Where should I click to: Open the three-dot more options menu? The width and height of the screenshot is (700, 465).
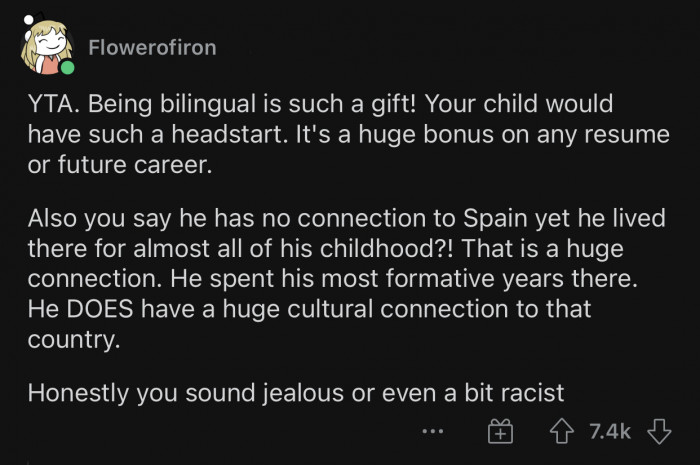coord(432,432)
